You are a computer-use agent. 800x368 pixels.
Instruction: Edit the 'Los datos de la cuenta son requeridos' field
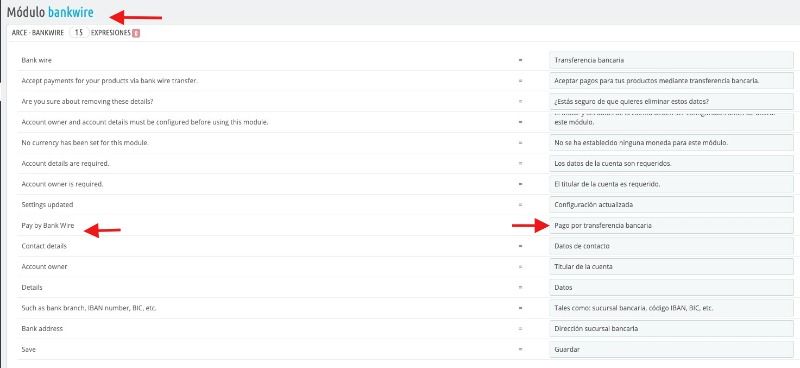[671, 163]
